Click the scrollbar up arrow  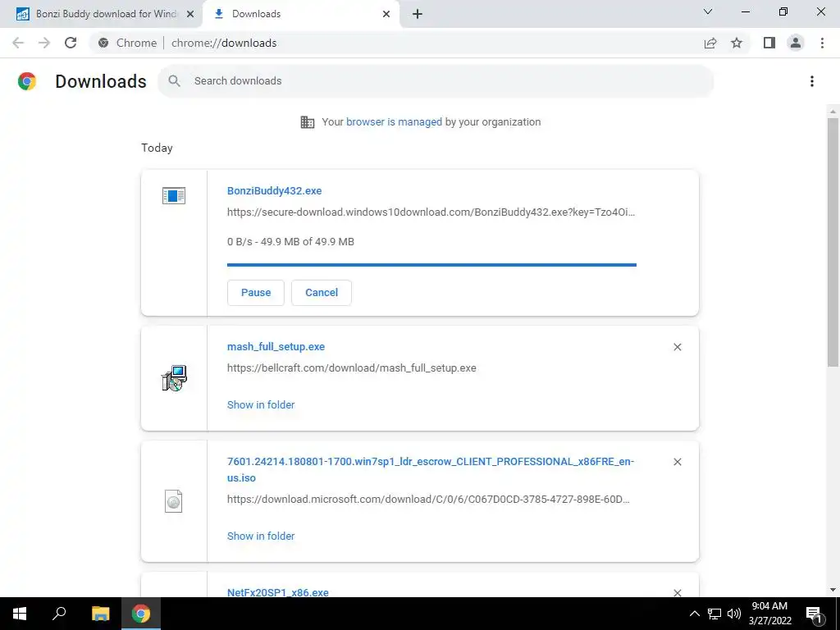833,111
